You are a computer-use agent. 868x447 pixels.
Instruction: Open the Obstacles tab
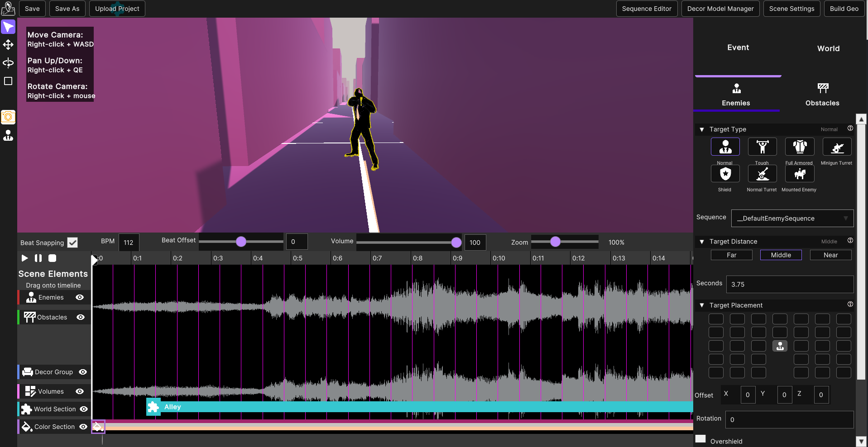(822, 95)
